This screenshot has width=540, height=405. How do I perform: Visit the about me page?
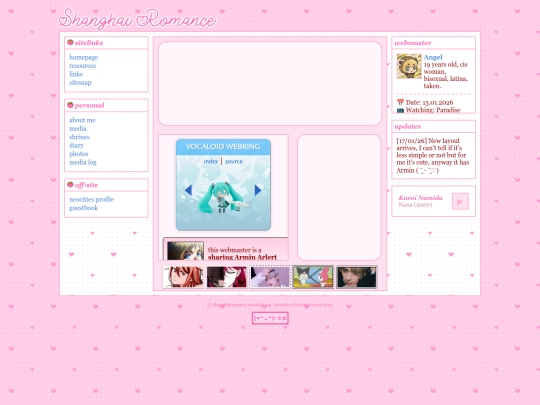point(82,120)
